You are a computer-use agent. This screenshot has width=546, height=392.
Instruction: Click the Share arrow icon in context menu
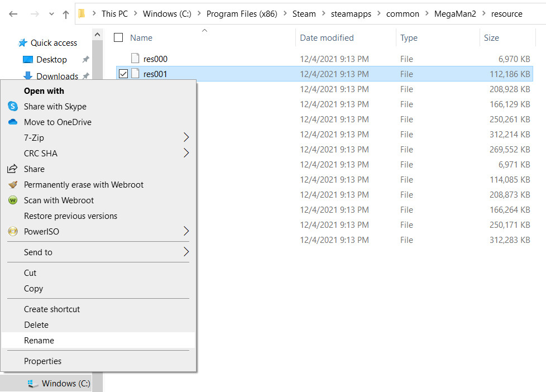point(13,169)
